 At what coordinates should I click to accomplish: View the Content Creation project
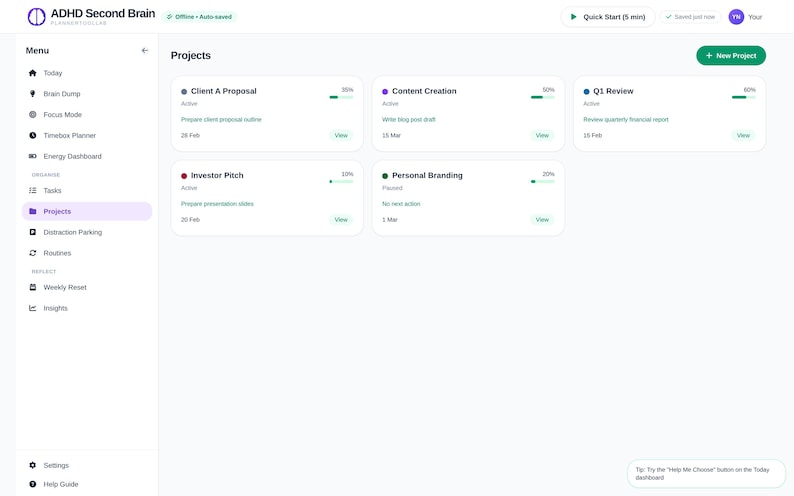(542, 135)
